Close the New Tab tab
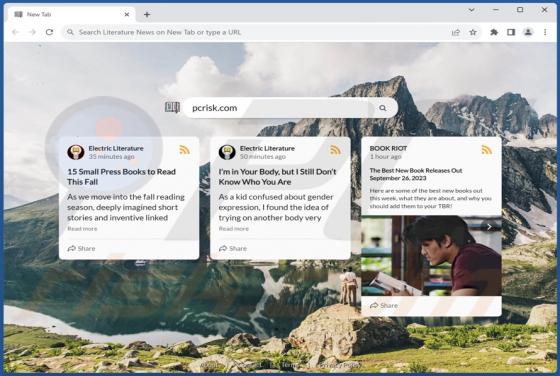 127,15
